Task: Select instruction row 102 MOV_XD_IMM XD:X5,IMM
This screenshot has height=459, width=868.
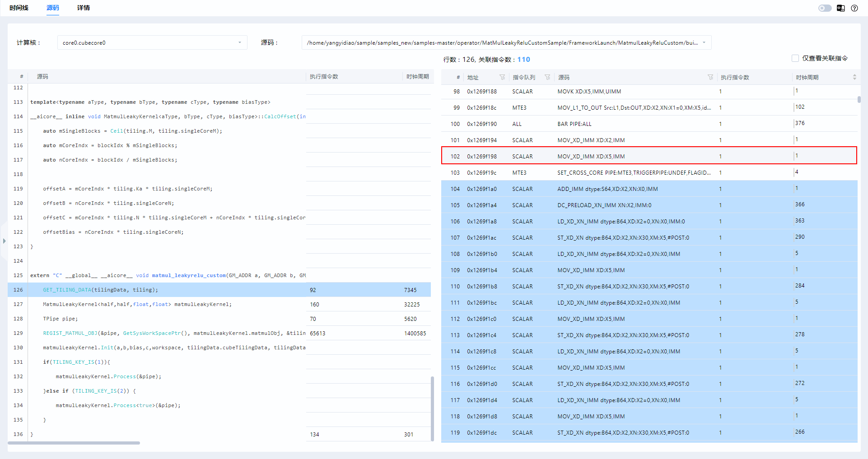Action: [649, 156]
